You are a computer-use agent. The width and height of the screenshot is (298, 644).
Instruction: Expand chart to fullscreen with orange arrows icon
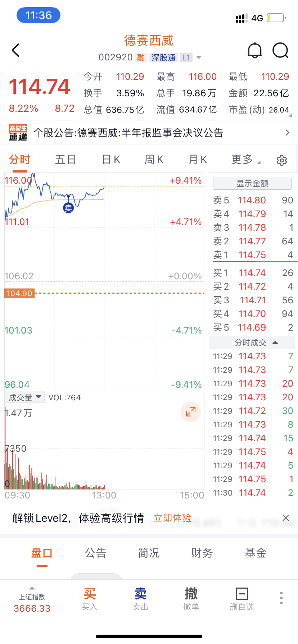(191, 412)
